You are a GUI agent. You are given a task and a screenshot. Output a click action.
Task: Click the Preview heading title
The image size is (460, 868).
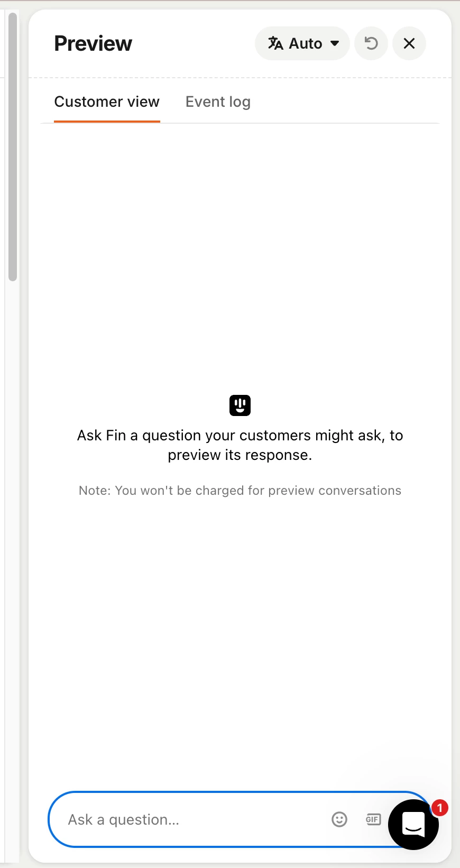pyautogui.click(x=93, y=43)
